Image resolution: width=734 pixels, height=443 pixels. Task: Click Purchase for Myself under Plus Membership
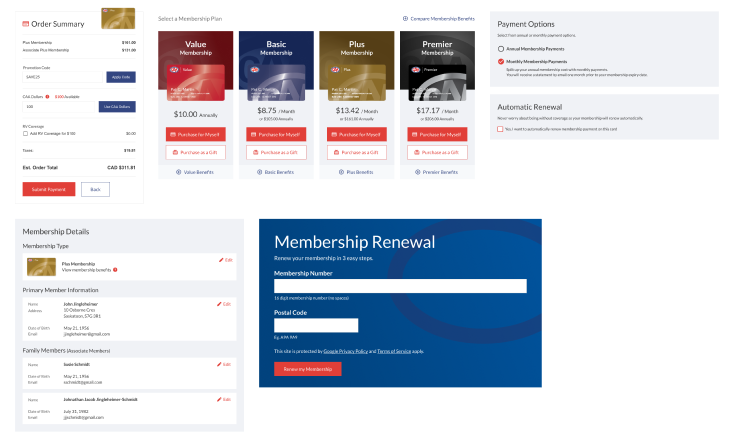point(357,134)
